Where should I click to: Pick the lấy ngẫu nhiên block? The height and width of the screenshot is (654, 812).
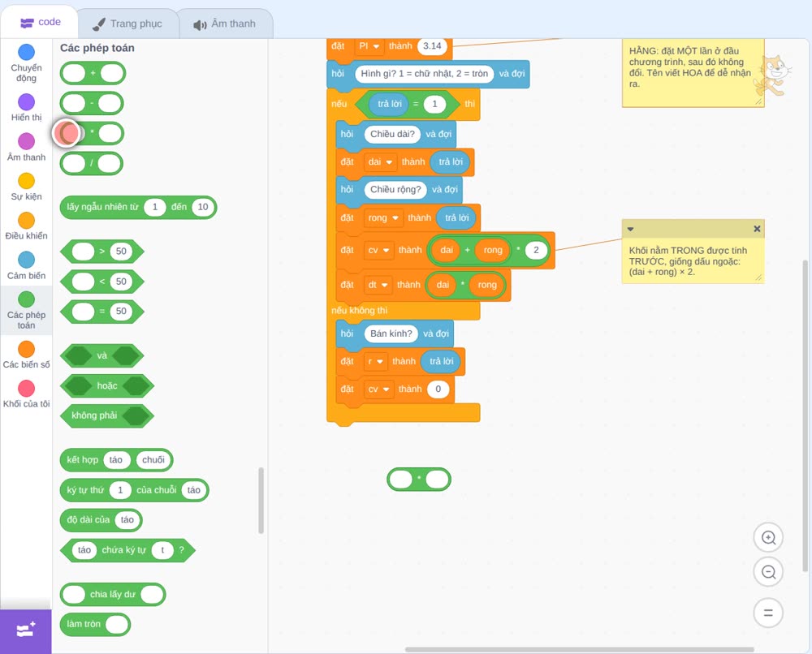[x=138, y=207]
